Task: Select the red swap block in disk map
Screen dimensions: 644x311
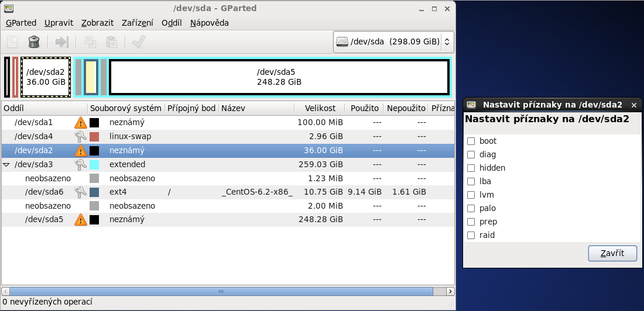Action: click(15, 77)
